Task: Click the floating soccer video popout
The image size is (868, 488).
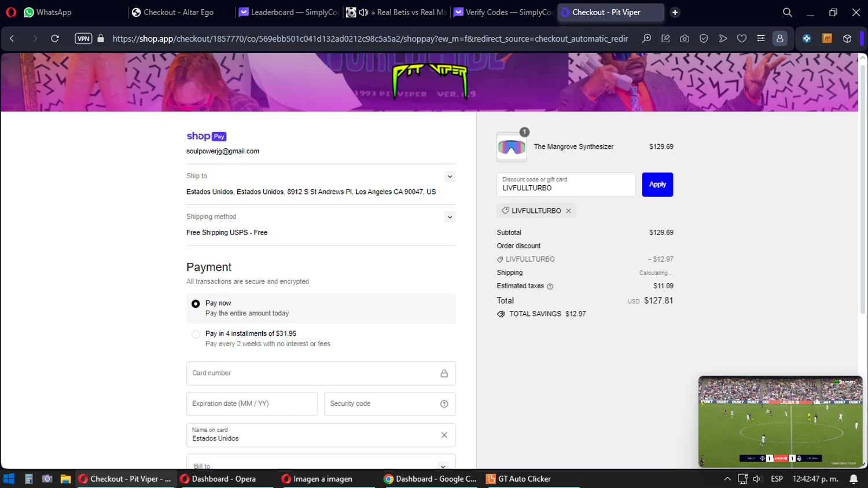Action: click(x=780, y=421)
